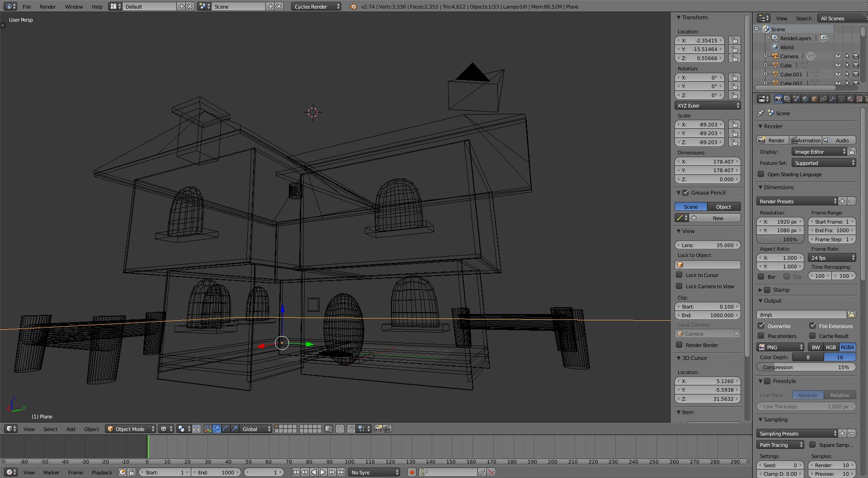Click the lock layers to scene icon

(x=329, y=429)
